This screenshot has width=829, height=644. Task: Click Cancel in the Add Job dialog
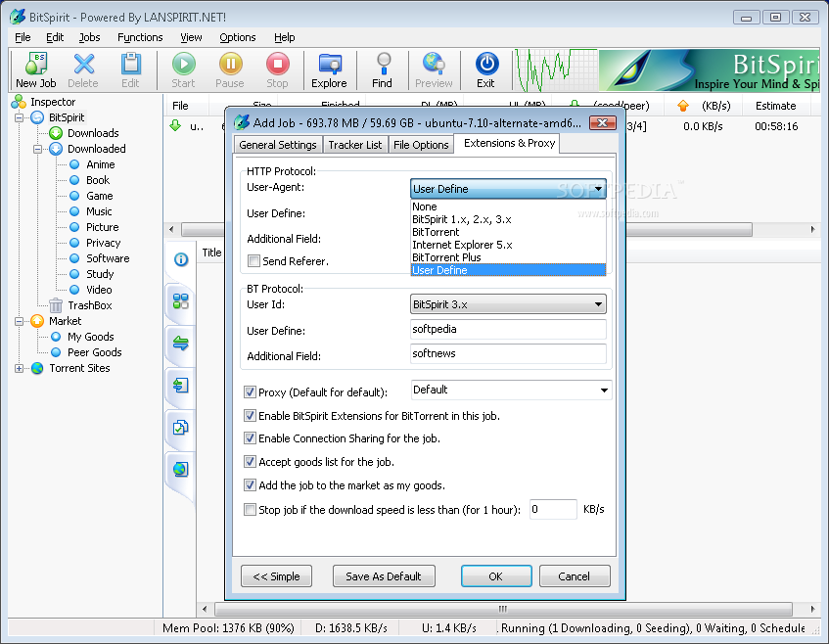coord(575,576)
